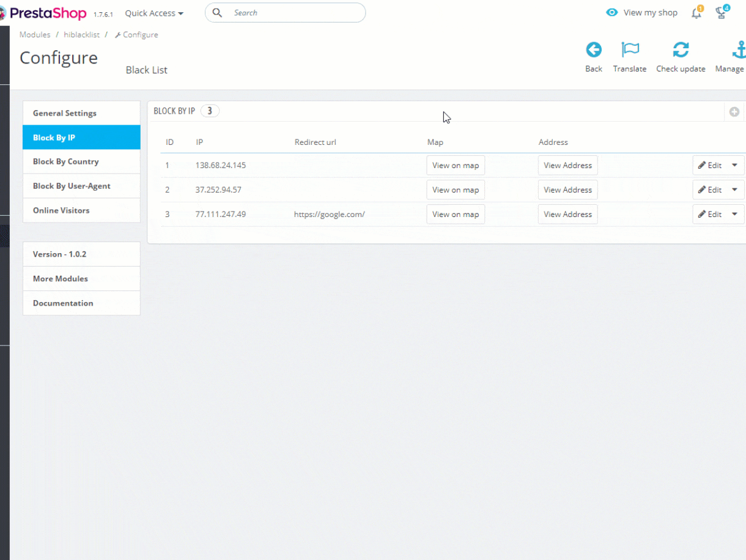View Address for IP 77.111.247.49
746x560 pixels.
568,214
